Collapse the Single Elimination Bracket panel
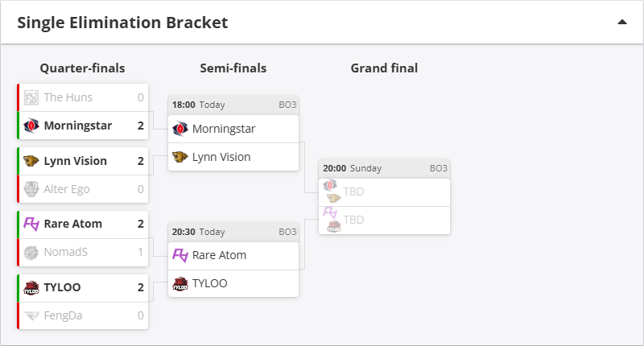This screenshot has width=644, height=346. [x=621, y=23]
